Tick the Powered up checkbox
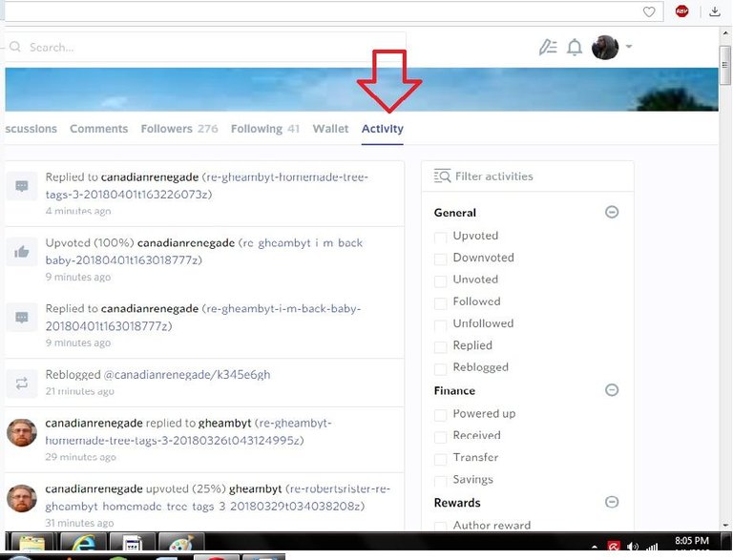 pyautogui.click(x=440, y=415)
